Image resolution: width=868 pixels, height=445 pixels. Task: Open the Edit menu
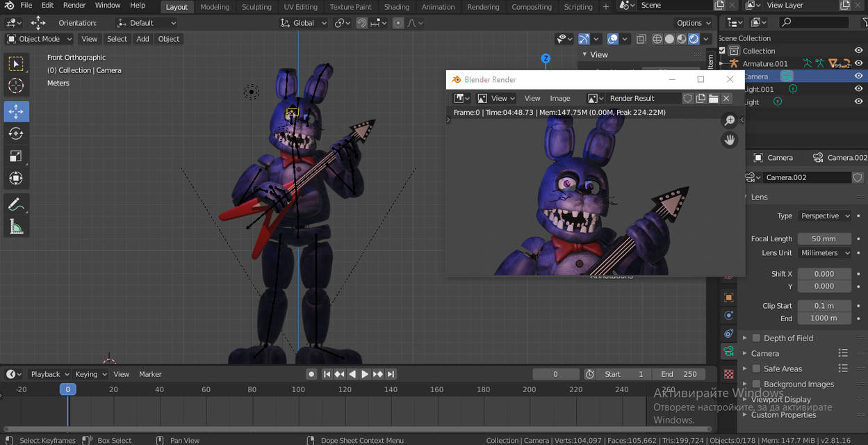coord(47,6)
